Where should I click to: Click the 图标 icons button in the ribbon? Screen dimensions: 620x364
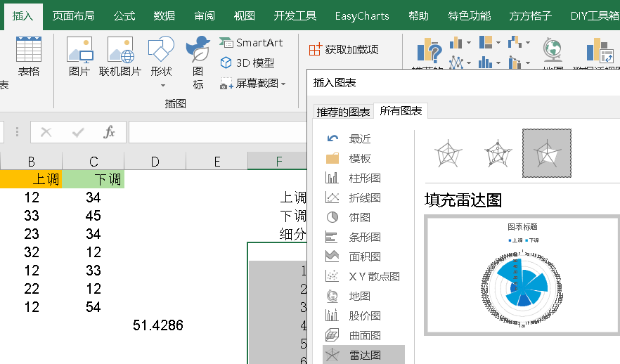click(x=198, y=63)
